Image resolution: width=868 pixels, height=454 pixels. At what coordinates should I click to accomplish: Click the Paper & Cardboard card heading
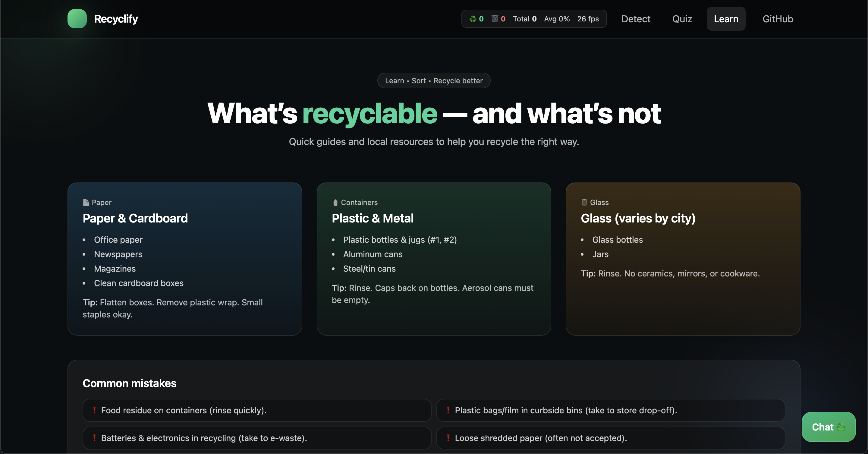(x=135, y=218)
